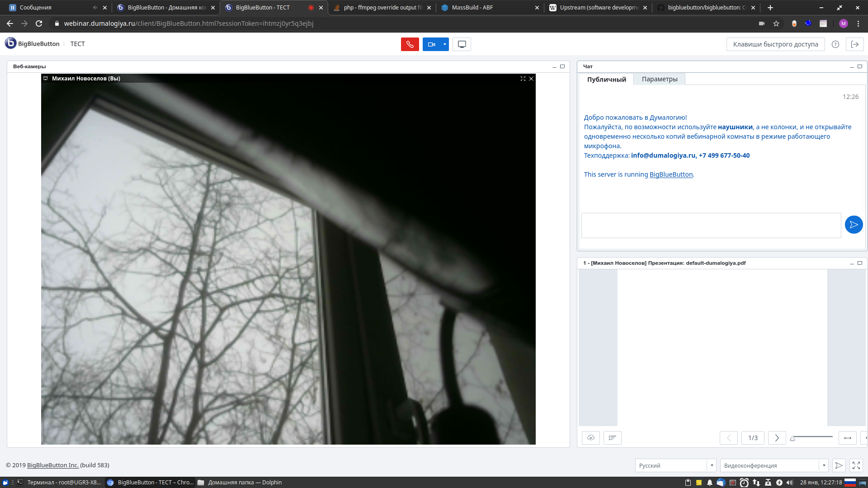Toggle webcam sharing off with the camera button
This screenshot has width=868, height=488.
pos(431,44)
